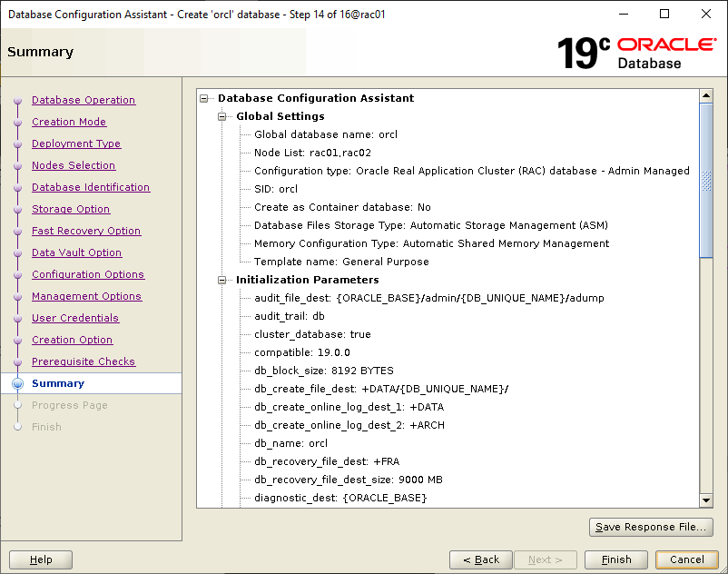Collapse the Initialization Parameters tree section
The image size is (728, 574).
coord(223,280)
